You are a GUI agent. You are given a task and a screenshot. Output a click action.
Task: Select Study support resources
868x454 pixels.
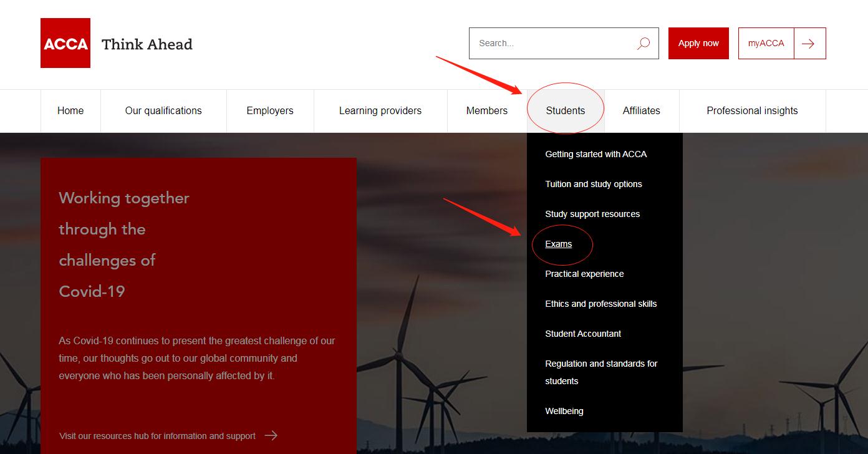(x=592, y=214)
